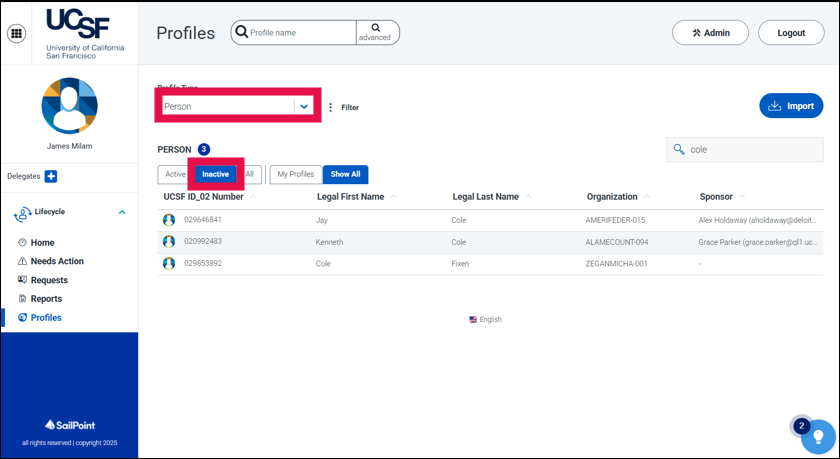Collapse the Lifecycle section chevron
This screenshot has height=459, width=840.
(122, 212)
